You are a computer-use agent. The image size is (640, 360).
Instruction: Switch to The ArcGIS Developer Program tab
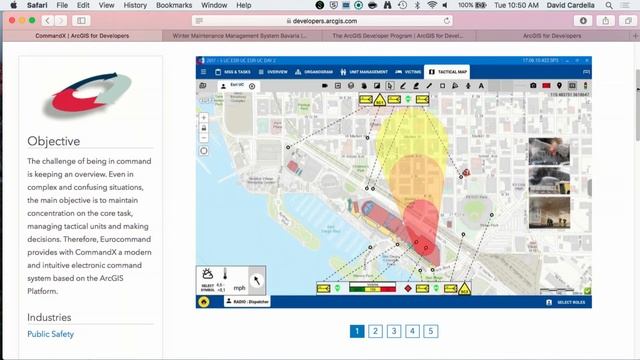coord(398,36)
